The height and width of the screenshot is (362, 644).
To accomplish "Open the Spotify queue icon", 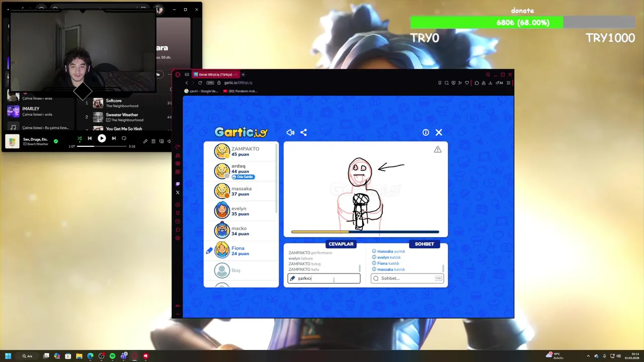I will tap(153, 141).
